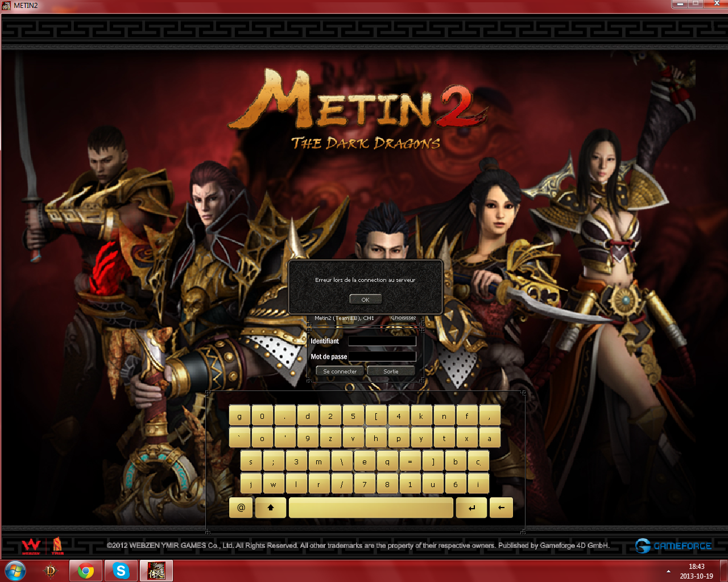Show hidden system tray icons
The width and height of the screenshot is (728, 582).
coord(668,571)
